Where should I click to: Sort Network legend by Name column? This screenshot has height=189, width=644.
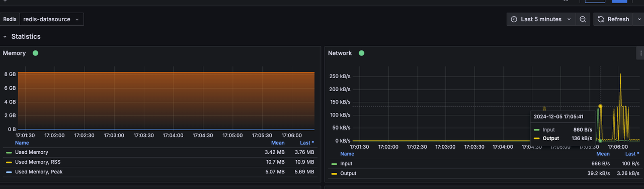pos(347,154)
